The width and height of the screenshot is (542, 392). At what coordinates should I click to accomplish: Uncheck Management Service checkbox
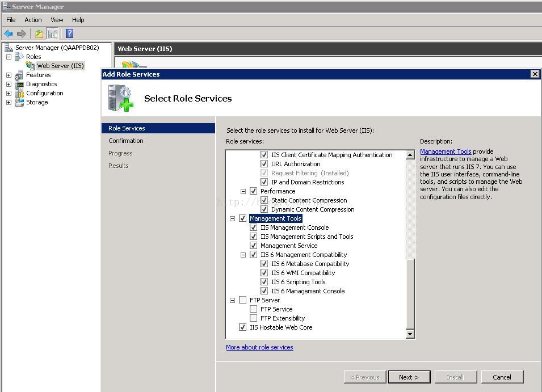253,246
